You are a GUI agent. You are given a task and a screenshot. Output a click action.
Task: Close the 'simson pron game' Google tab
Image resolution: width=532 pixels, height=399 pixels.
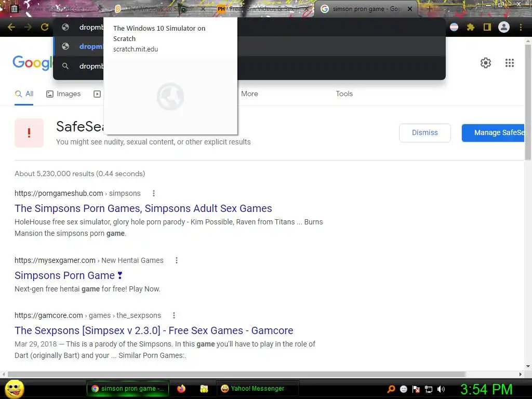click(410, 9)
